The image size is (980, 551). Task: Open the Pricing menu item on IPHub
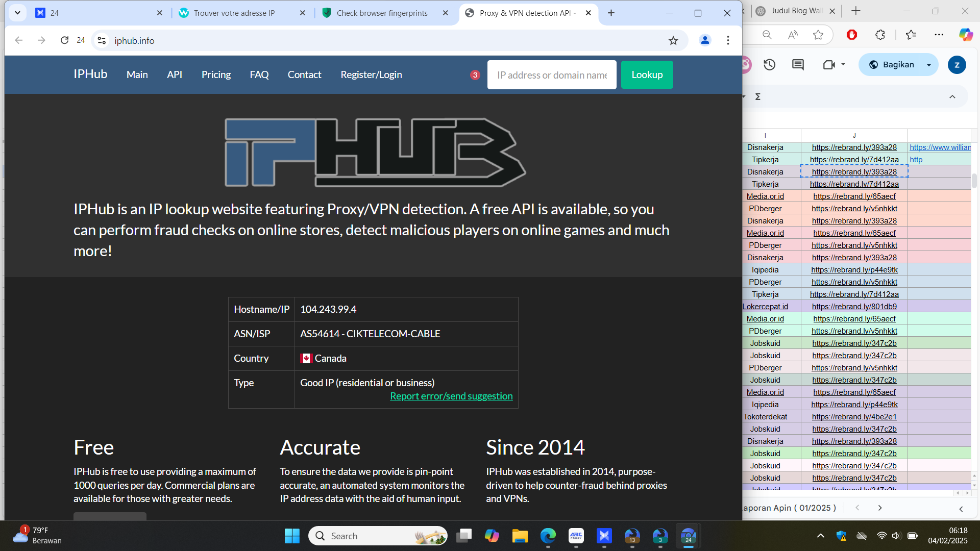coord(216,74)
